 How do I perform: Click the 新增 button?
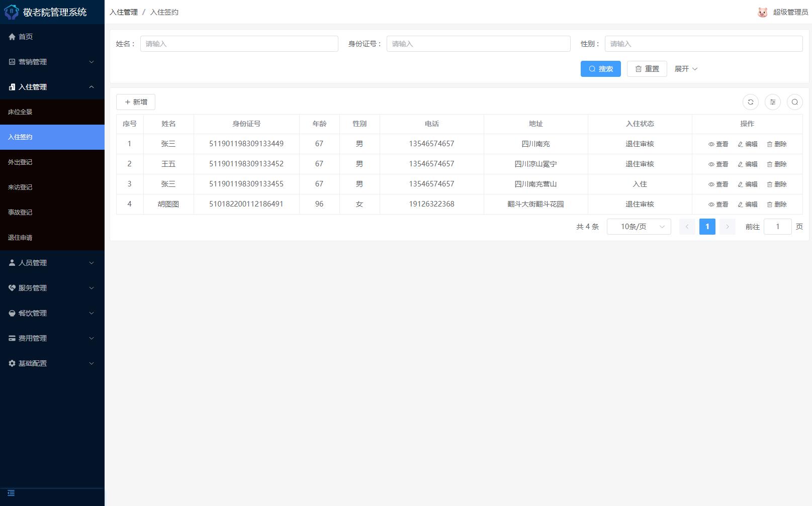point(136,102)
